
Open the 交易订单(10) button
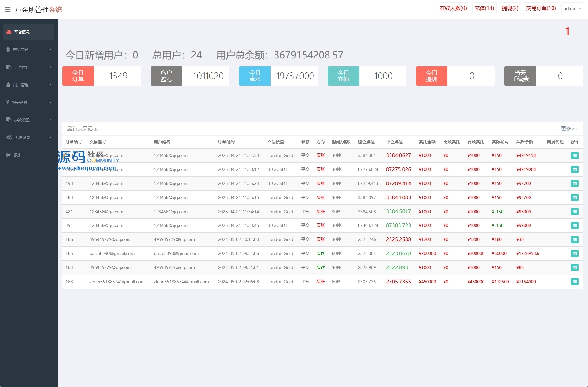541,8
